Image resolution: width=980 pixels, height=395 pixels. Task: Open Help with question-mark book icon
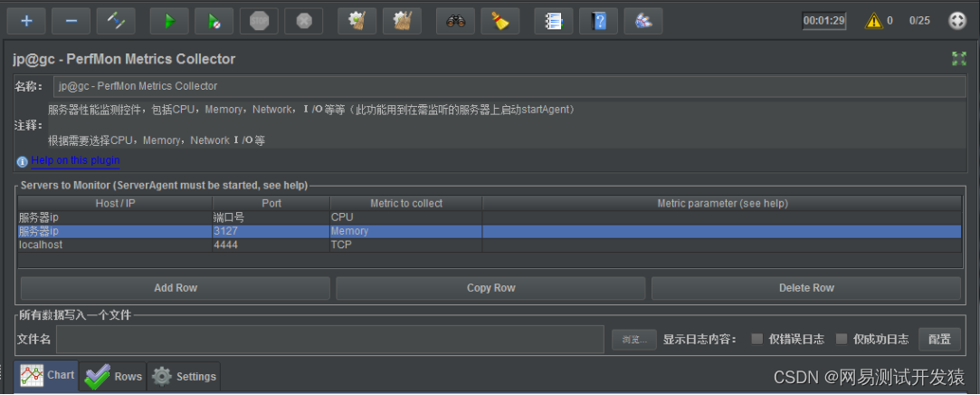tap(599, 21)
